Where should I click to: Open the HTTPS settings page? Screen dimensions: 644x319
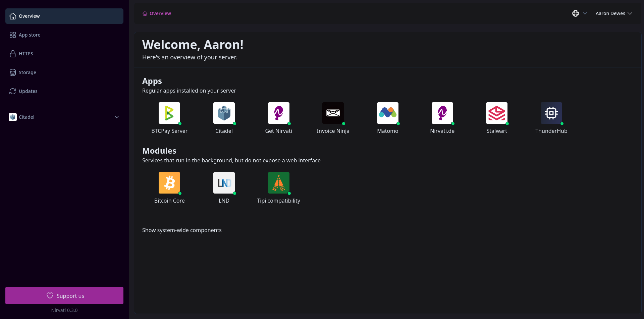pos(26,54)
